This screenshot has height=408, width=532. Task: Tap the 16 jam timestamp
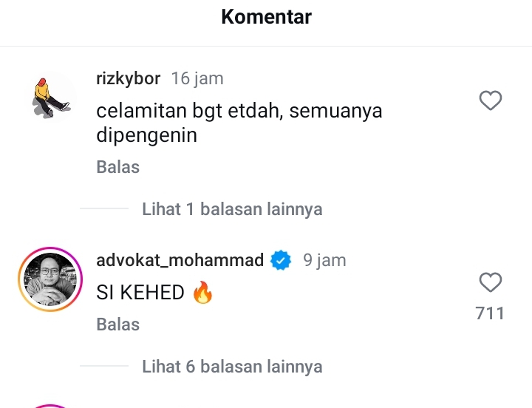197,79
